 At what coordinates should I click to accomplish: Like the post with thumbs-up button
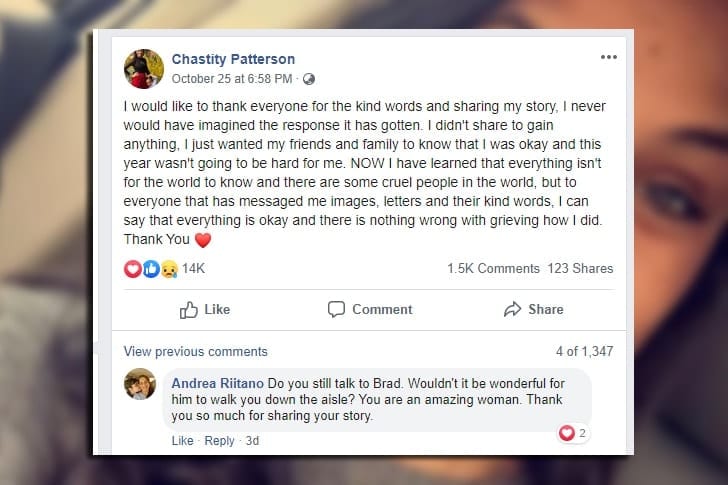coord(204,310)
